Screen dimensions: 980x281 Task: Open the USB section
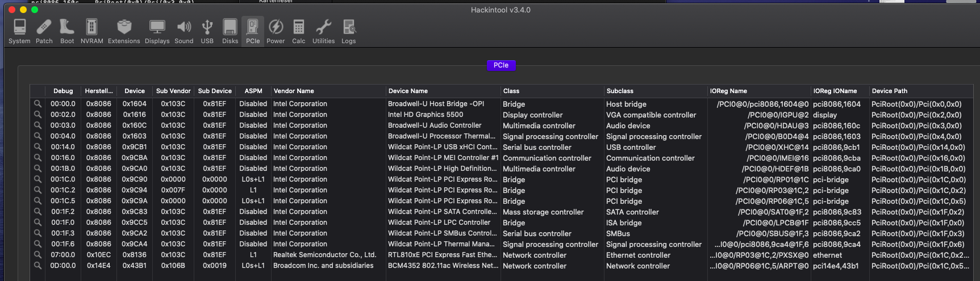(207, 31)
